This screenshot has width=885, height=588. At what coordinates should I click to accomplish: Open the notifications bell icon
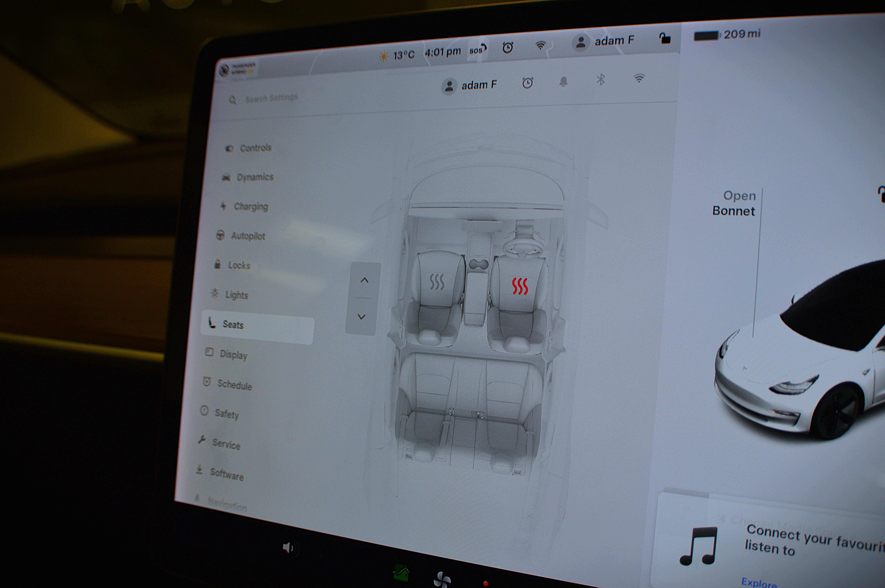563,81
